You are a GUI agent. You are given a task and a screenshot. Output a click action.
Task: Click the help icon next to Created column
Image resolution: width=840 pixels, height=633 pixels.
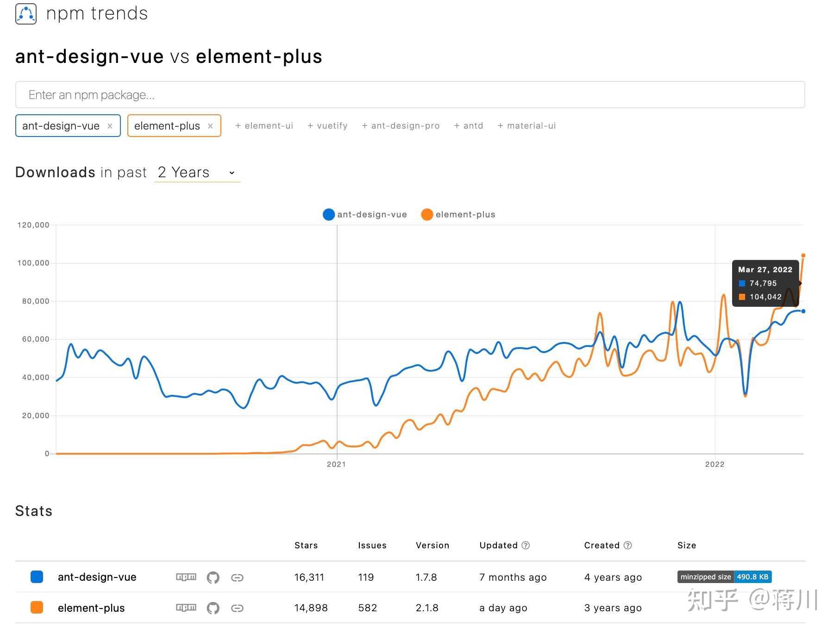[628, 545]
